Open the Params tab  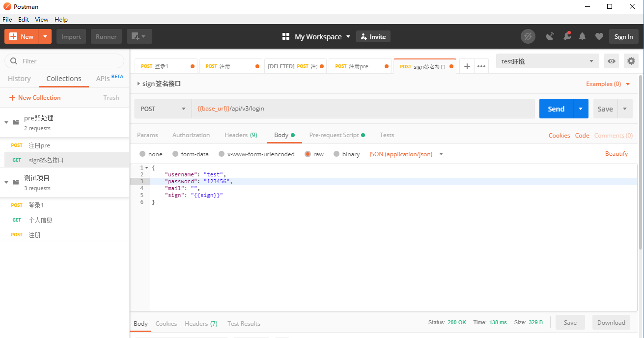(147, 135)
